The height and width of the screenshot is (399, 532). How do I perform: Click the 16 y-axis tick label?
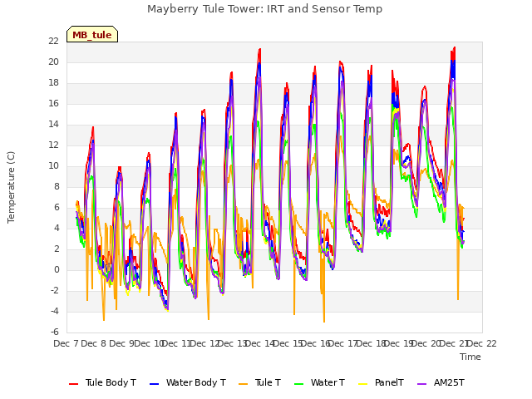point(53,103)
